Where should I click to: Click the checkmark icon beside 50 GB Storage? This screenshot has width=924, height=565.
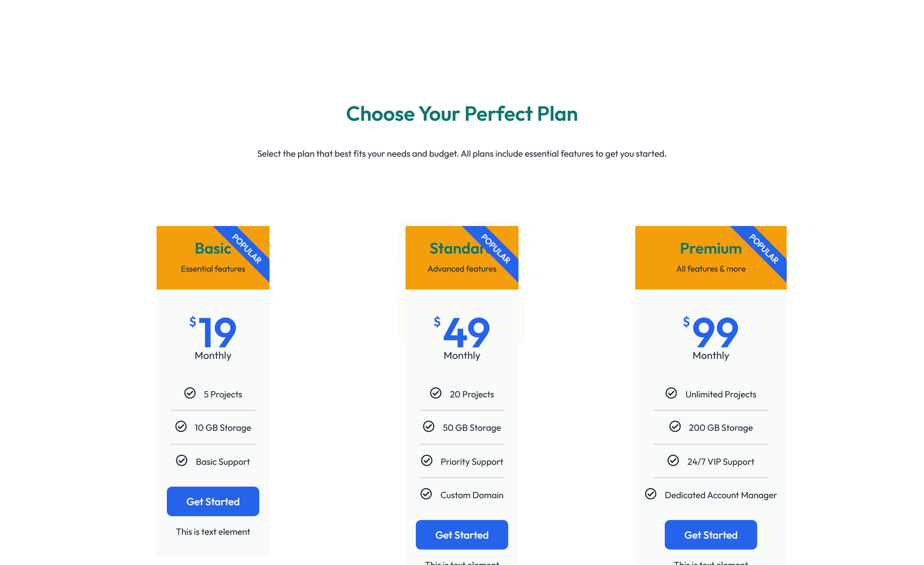click(x=429, y=427)
